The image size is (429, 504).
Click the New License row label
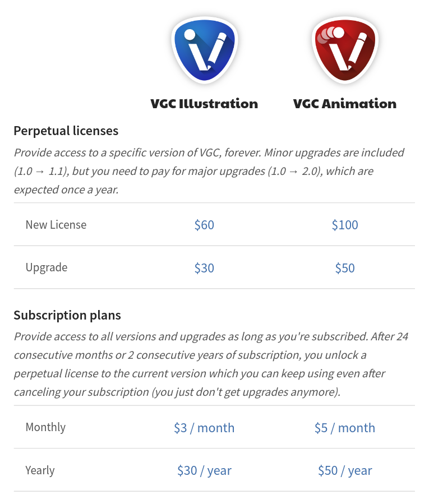pyautogui.click(x=56, y=225)
